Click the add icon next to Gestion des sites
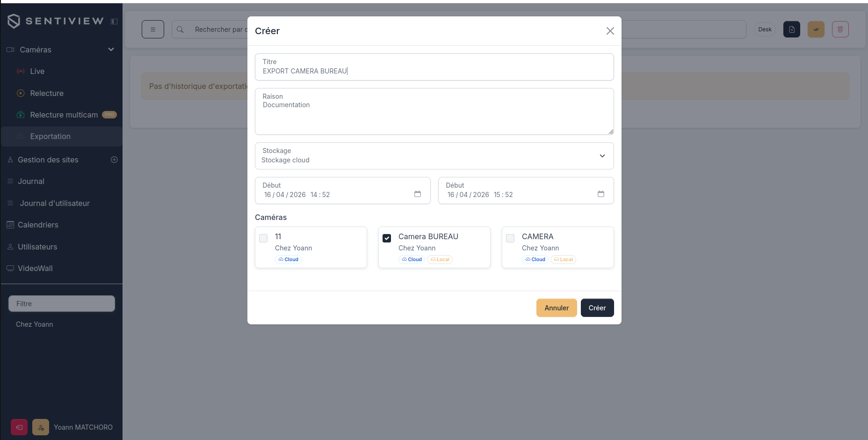The height and width of the screenshot is (440, 868). click(114, 160)
